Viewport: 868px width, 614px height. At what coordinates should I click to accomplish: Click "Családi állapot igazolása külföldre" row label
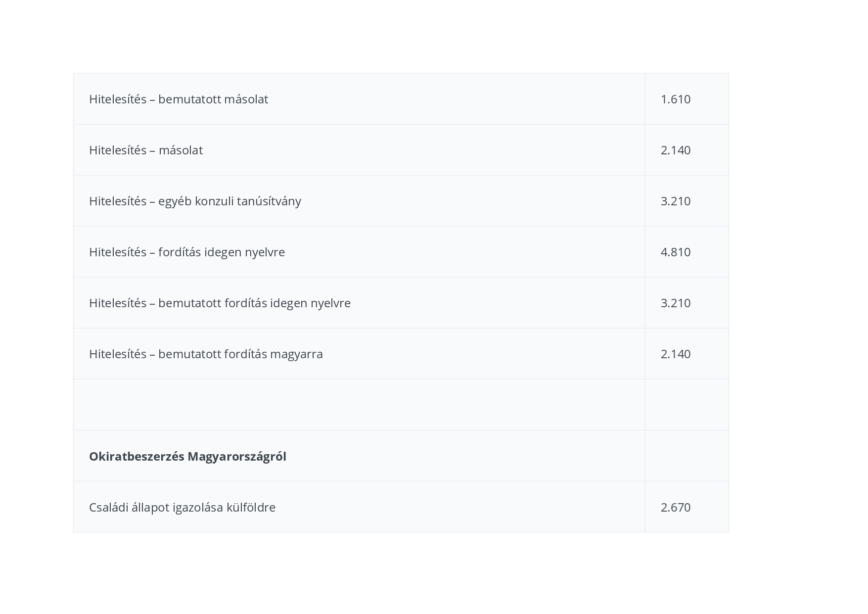(182, 507)
